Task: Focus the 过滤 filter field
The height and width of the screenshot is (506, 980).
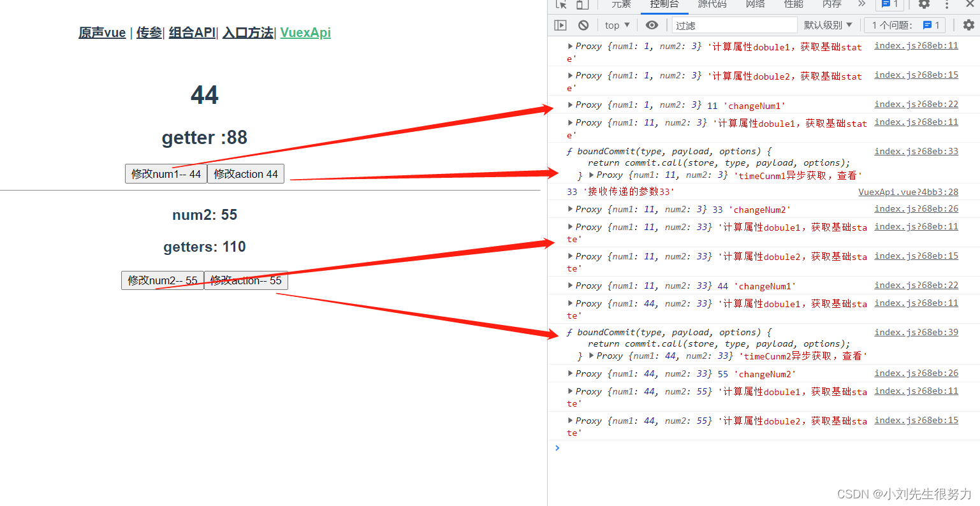Action: coord(735,25)
